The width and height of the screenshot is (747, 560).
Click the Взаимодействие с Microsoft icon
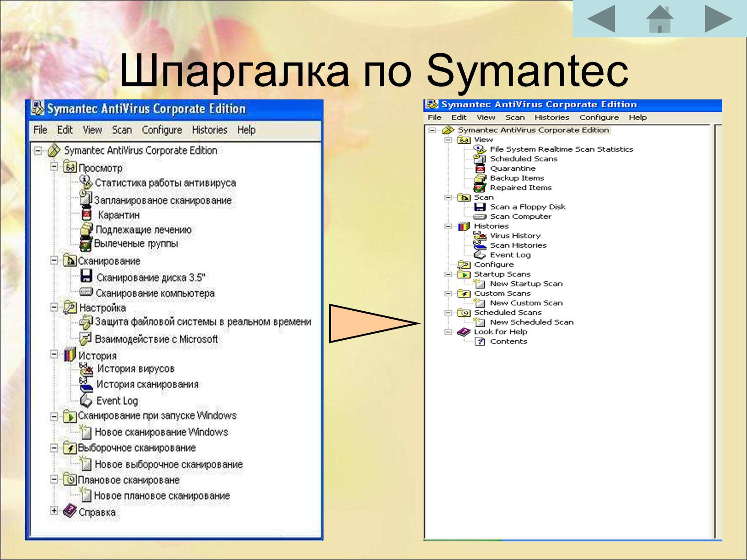[x=86, y=339]
